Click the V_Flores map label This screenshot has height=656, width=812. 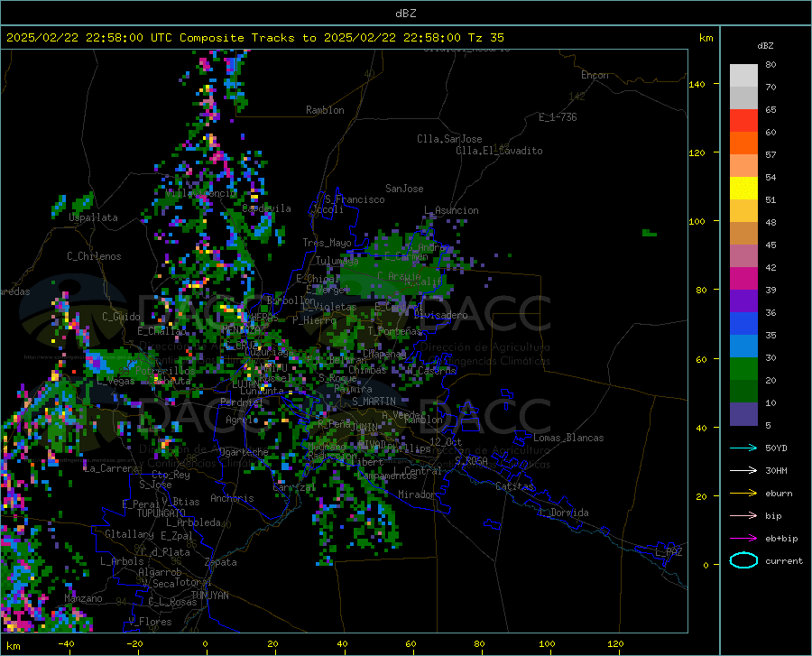(x=150, y=622)
